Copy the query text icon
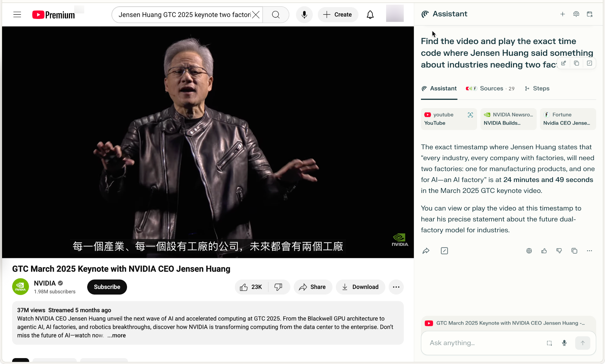 click(576, 63)
